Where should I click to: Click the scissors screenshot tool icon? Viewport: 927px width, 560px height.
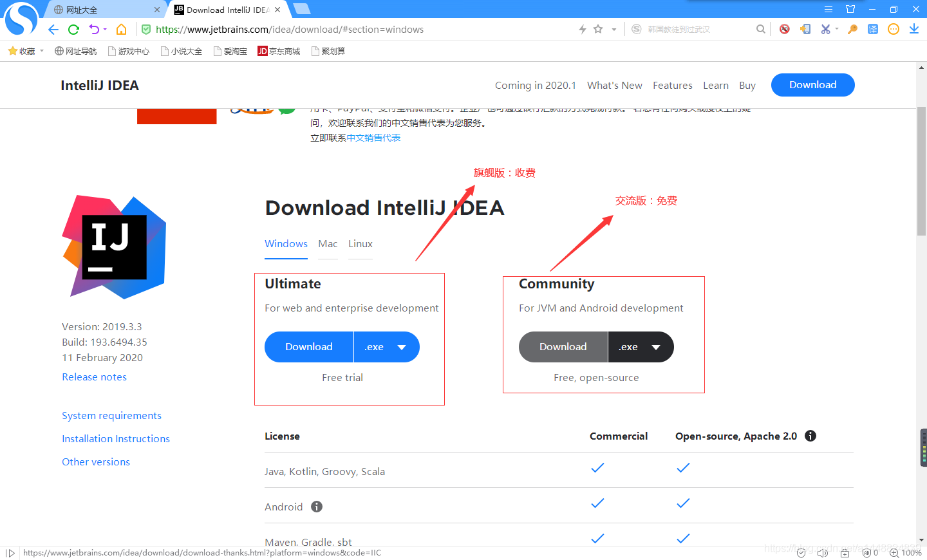click(825, 29)
